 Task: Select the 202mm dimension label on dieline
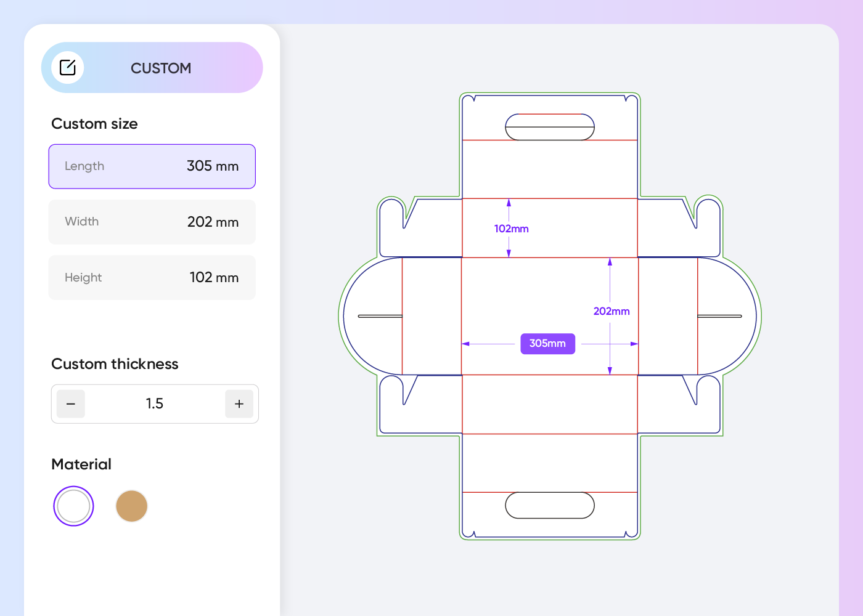[x=611, y=312]
